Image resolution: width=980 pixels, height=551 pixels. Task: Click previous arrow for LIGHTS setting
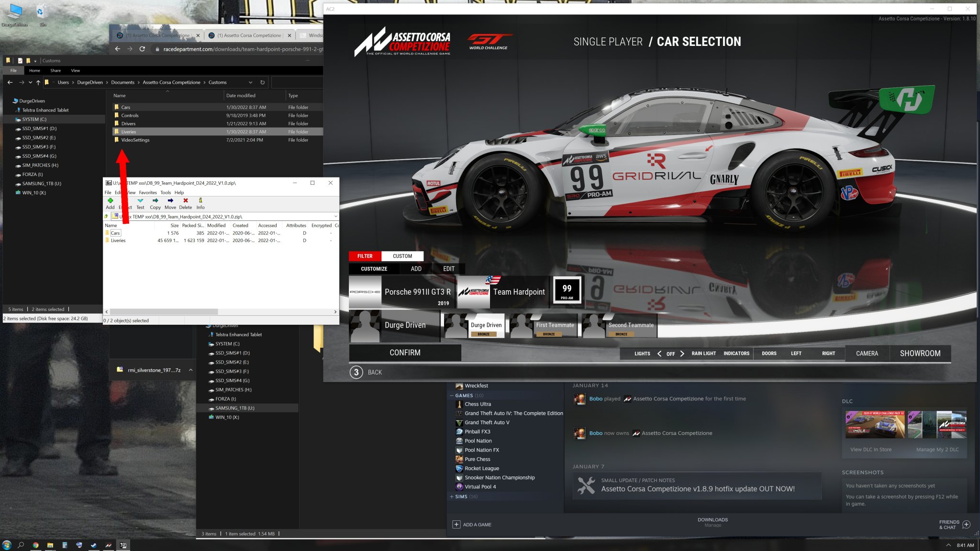pyautogui.click(x=659, y=353)
